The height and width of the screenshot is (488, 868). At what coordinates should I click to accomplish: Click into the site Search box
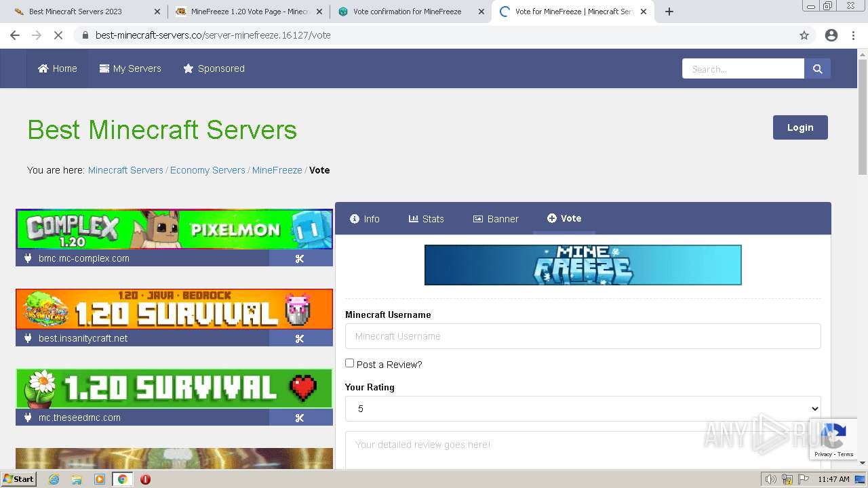pyautogui.click(x=743, y=68)
